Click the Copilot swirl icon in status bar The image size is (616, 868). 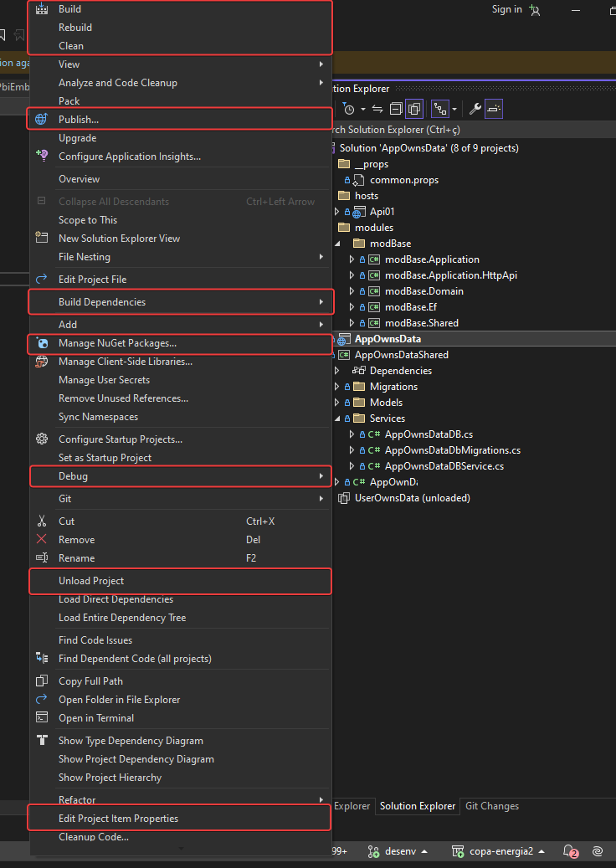coord(598,851)
